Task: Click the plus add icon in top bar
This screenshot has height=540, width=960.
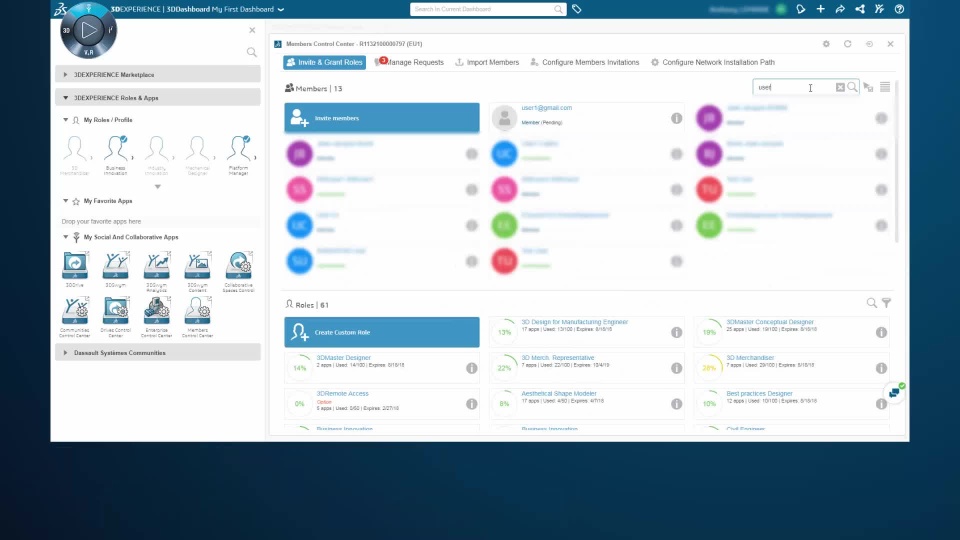Action: 820,9
